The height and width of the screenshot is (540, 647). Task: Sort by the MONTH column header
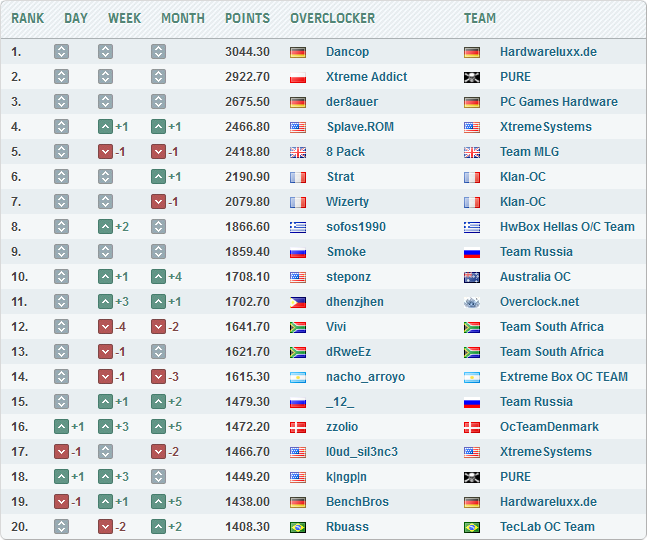183,19
